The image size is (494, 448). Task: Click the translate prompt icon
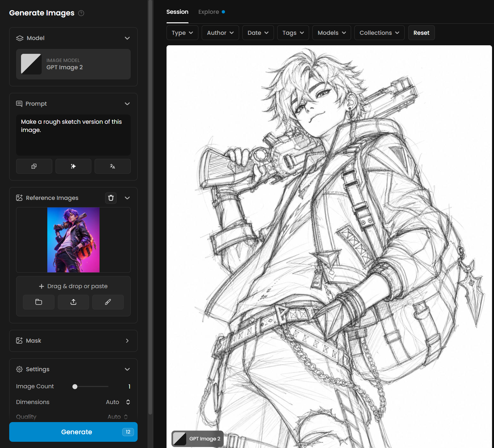113,166
